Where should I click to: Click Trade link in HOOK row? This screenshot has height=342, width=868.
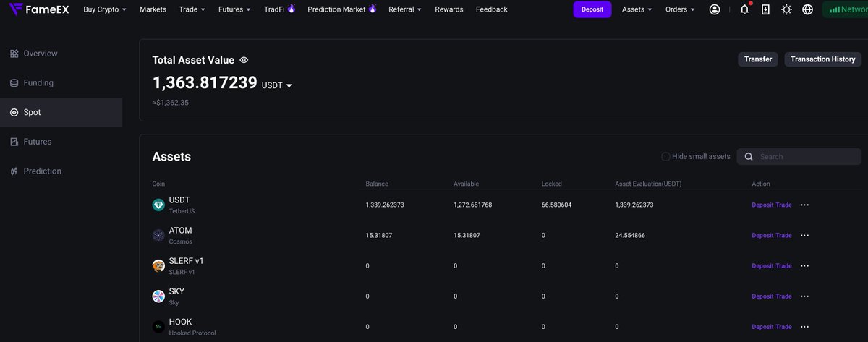click(783, 327)
